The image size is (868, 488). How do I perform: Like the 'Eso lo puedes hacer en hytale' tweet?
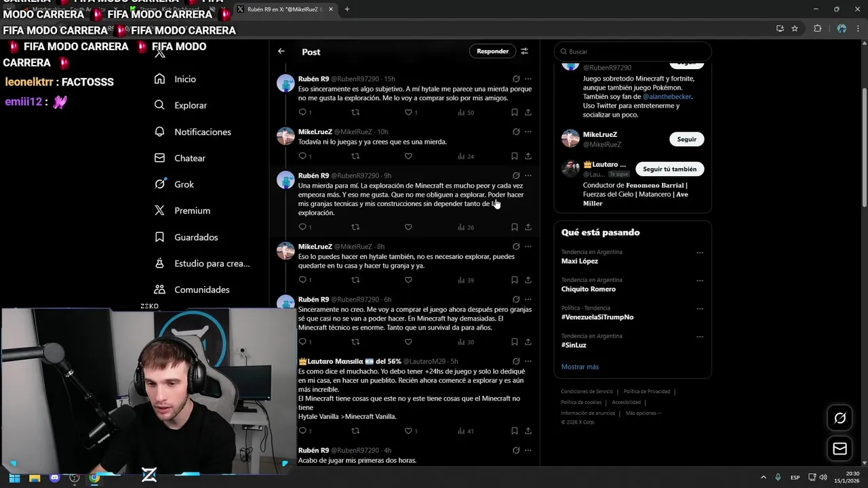click(408, 280)
